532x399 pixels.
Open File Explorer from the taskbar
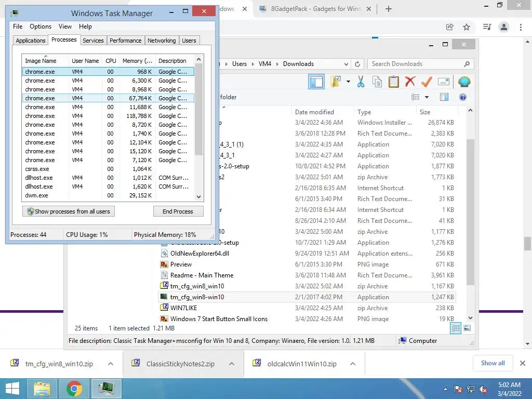[x=42, y=389]
